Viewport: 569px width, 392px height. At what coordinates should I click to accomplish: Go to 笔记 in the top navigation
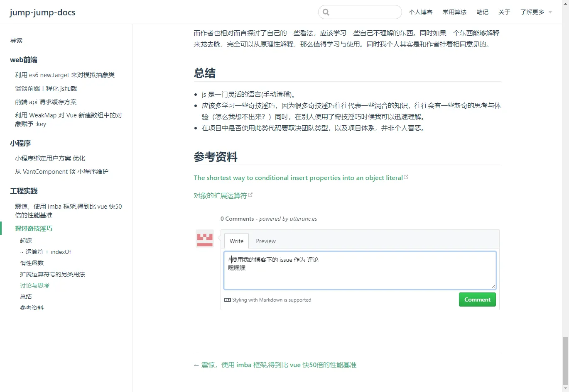coord(482,12)
